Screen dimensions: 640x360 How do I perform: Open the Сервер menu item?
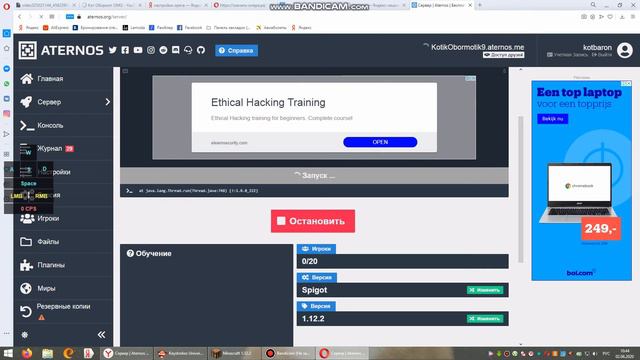(x=49, y=102)
